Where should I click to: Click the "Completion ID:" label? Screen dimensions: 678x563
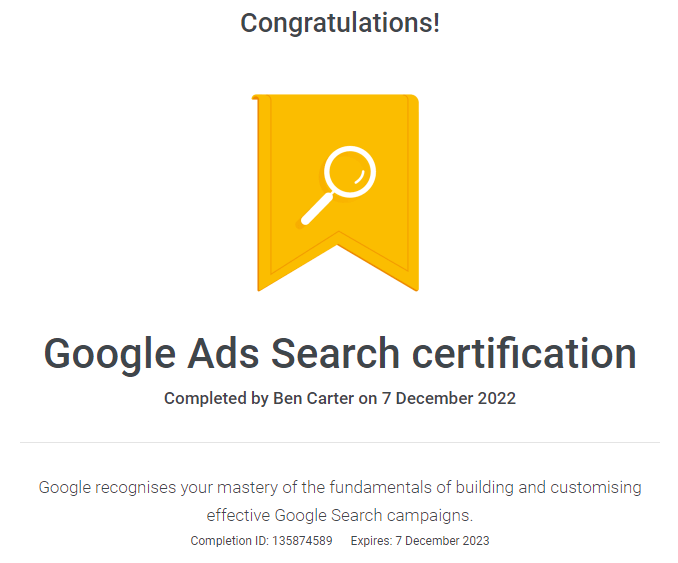coord(229,541)
